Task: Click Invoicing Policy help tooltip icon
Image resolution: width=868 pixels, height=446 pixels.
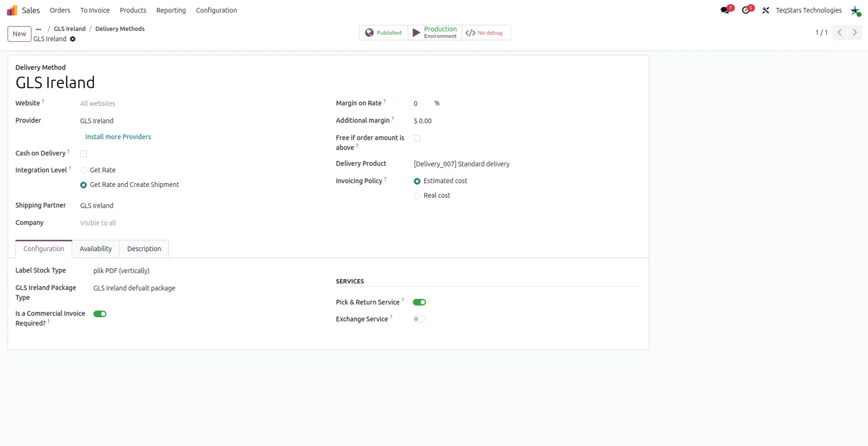Action: tap(385, 179)
